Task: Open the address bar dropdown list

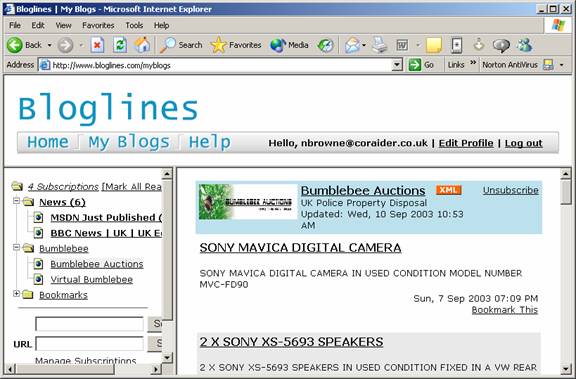Action: (397, 65)
